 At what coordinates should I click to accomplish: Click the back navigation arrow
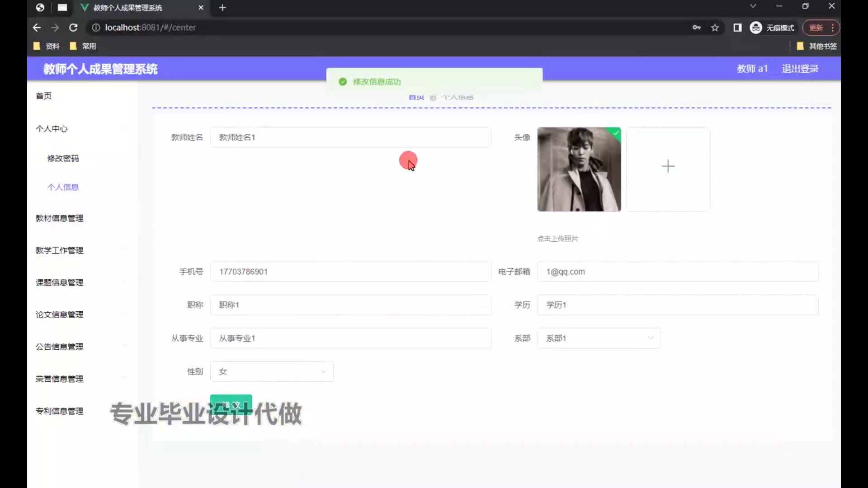(37, 28)
